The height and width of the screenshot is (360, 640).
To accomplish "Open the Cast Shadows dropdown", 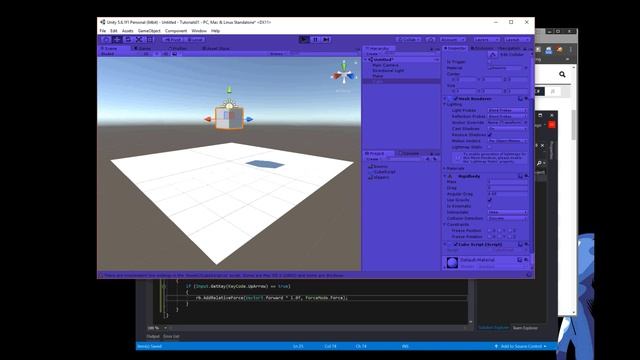I will [508, 129].
